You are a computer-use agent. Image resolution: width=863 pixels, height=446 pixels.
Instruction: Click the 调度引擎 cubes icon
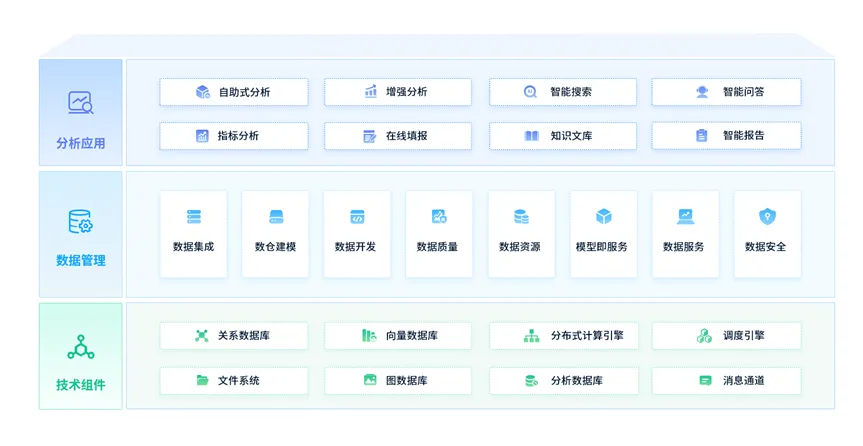click(x=704, y=335)
